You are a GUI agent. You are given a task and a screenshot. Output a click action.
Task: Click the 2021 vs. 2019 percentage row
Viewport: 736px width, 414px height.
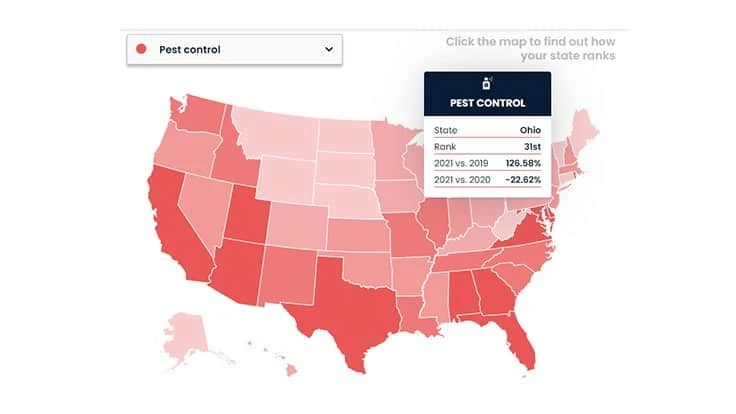[x=487, y=163]
